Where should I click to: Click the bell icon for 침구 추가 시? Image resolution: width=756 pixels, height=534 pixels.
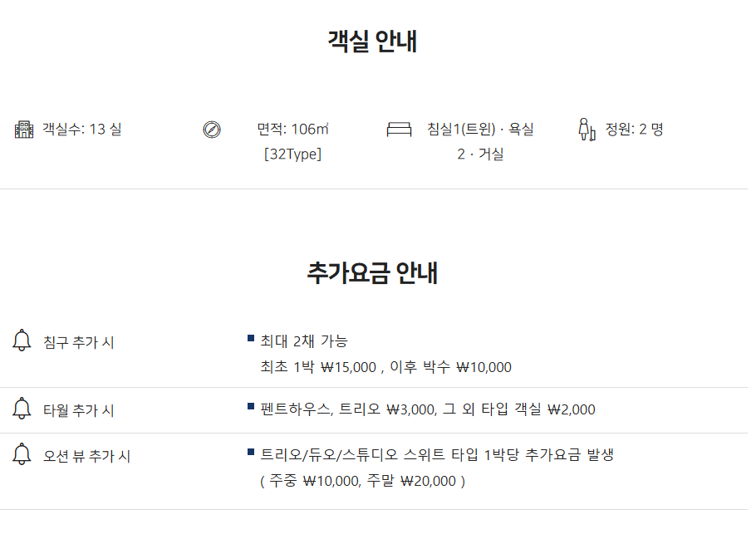point(22,340)
